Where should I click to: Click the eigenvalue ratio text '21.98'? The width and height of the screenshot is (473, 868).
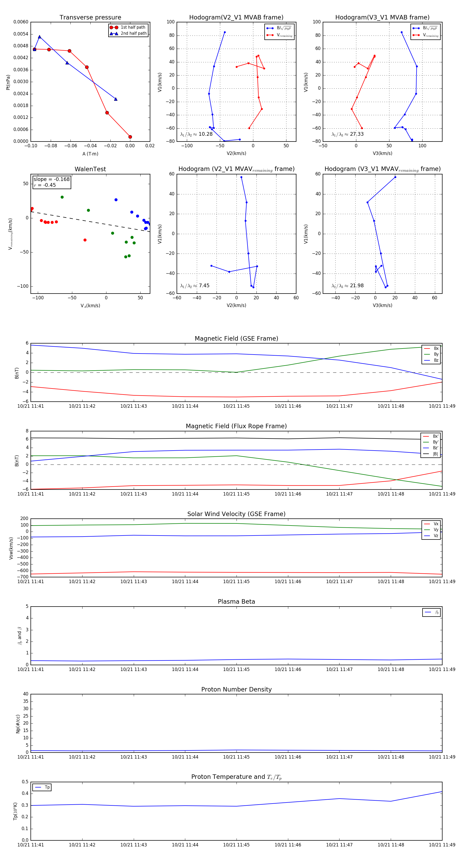[357, 285]
